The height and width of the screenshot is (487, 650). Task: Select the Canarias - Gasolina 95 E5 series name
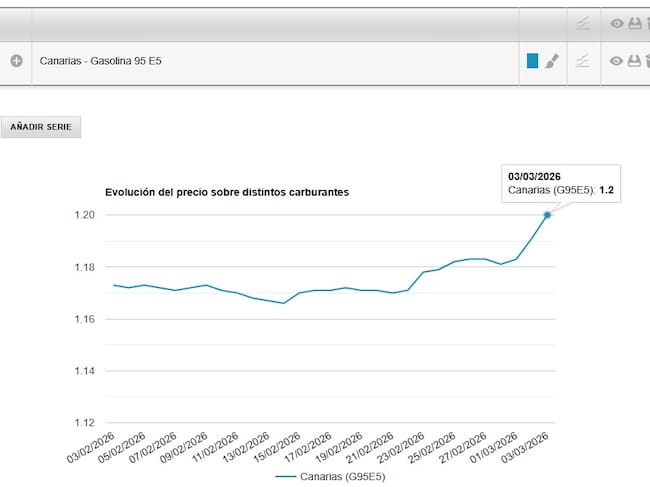click(101, 61)
